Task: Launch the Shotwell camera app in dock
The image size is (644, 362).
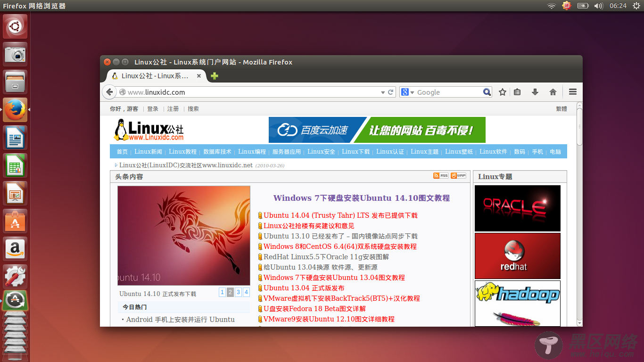Action: coord(16,54)
